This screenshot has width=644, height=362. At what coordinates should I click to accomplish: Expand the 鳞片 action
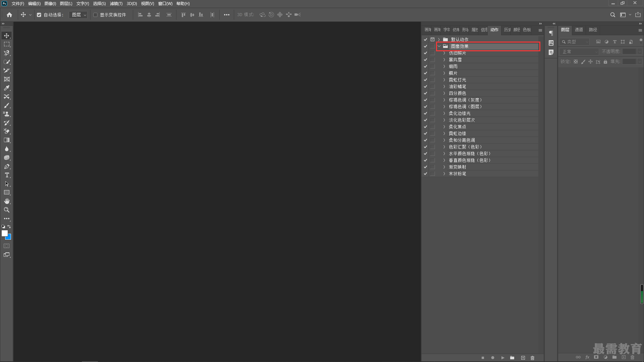pyautogui.click(x=444, y=73)
